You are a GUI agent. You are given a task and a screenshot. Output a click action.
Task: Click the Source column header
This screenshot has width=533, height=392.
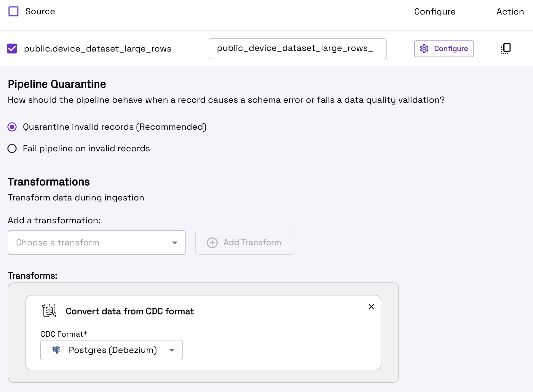pos(40,12)
